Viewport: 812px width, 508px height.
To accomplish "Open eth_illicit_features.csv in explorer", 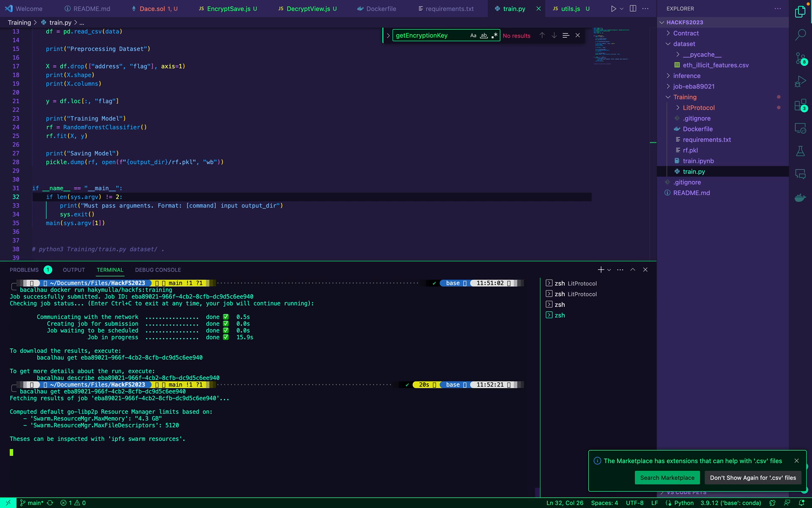I will [716, 65].
